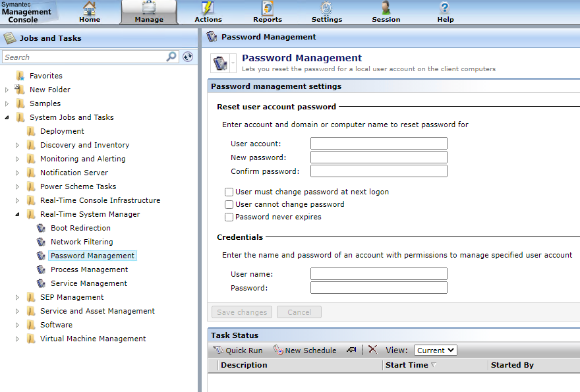Enable Password never expires
Image resolution: width=580 pixels, height=392 pixels.
[229, 217]
